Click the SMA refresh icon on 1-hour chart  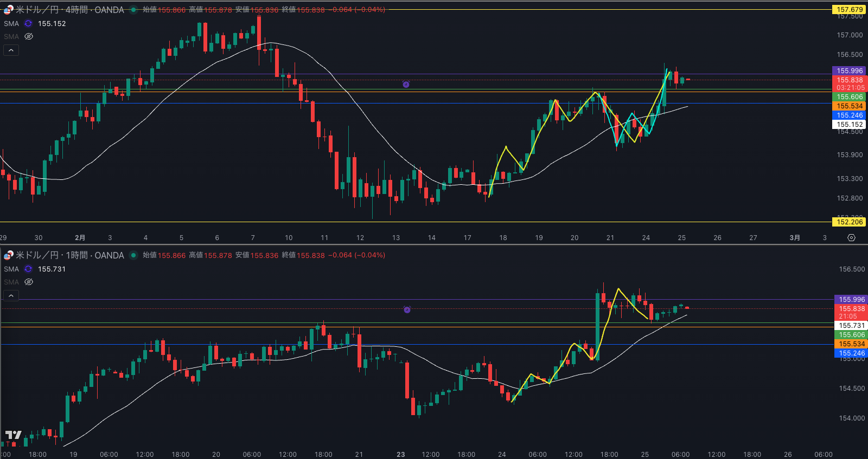click(28, 269)
